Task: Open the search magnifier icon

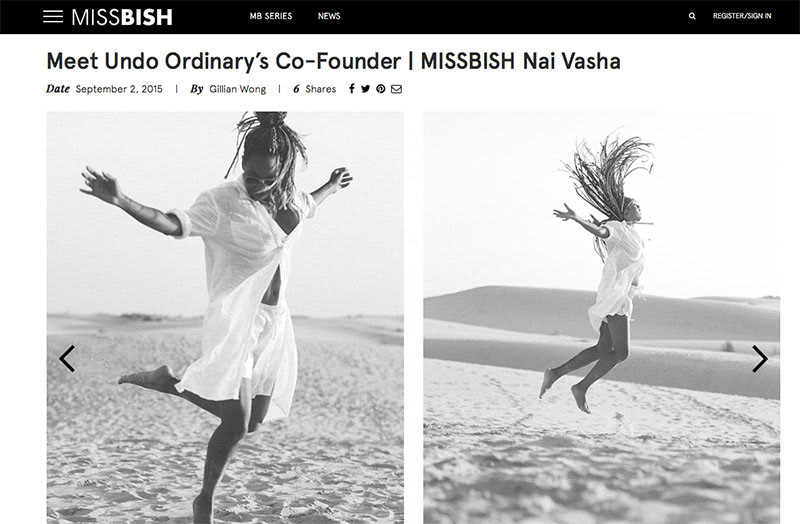Action: pyautogui.click(x=692, y=16)
